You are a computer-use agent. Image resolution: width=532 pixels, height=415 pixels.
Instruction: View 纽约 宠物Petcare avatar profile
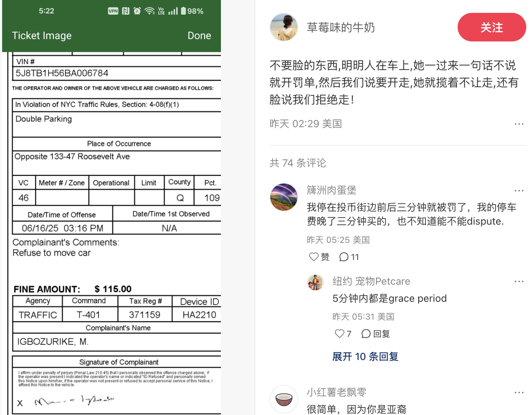click(x=315, y=282)
